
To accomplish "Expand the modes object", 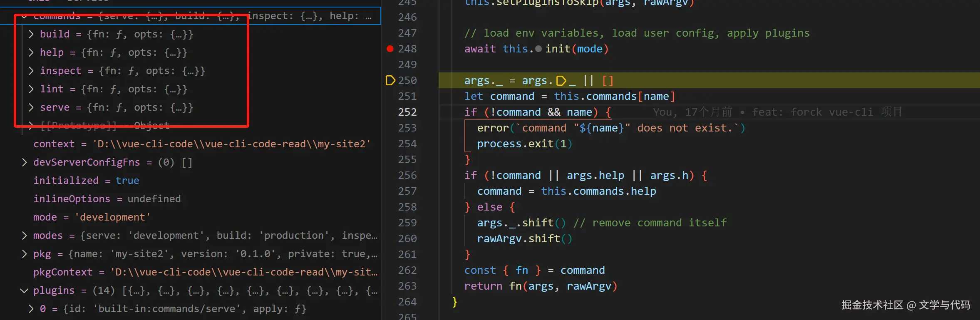I will point(24,236).
